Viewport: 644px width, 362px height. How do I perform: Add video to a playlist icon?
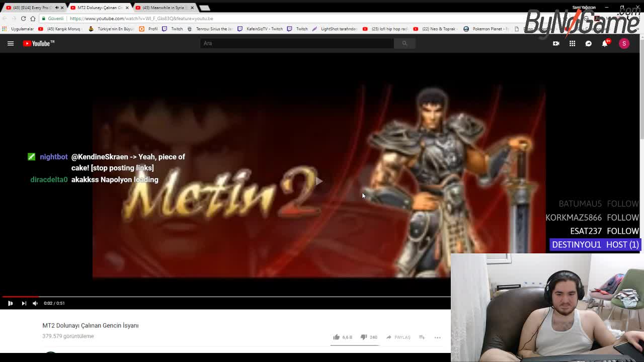[422, 337]
